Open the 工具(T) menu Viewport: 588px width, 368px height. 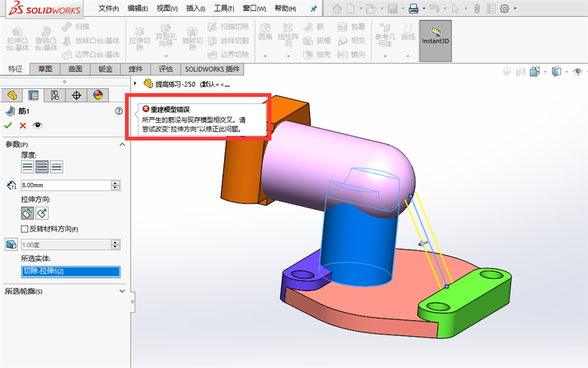[224, 8]
